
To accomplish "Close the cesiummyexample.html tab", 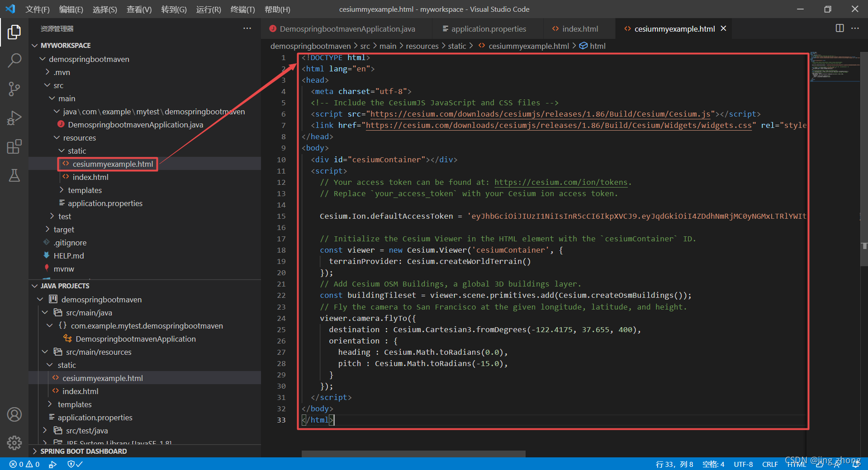I will [723, 28].
